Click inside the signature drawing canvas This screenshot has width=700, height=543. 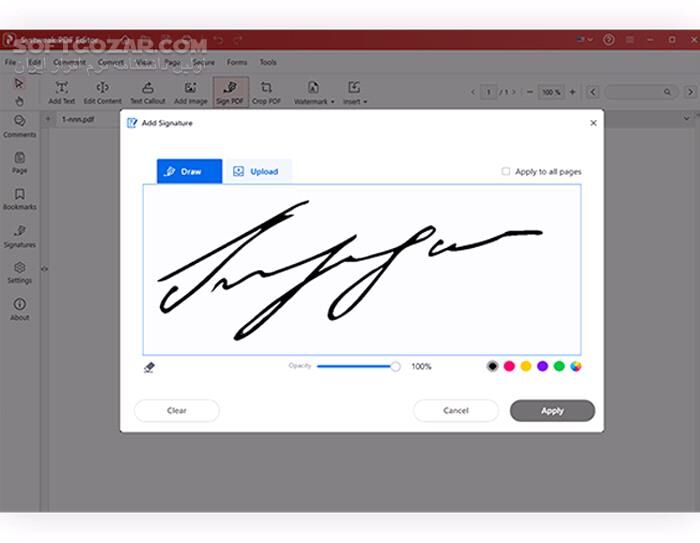coord(362,270)
